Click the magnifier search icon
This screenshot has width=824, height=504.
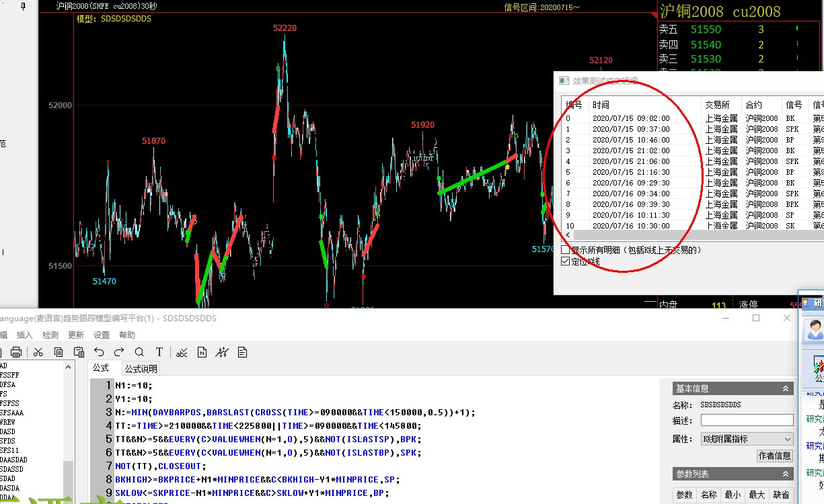pyautogui.click(x=139, y=352)
